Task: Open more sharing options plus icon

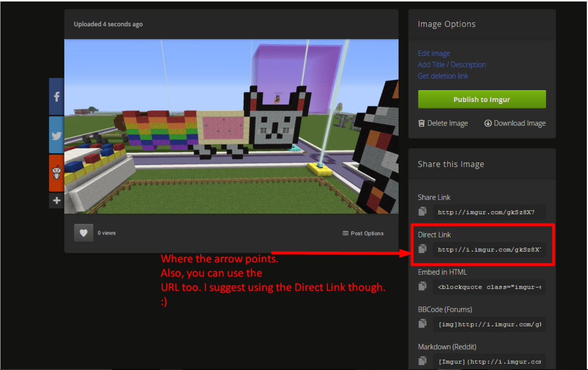Action: (57, 200)
